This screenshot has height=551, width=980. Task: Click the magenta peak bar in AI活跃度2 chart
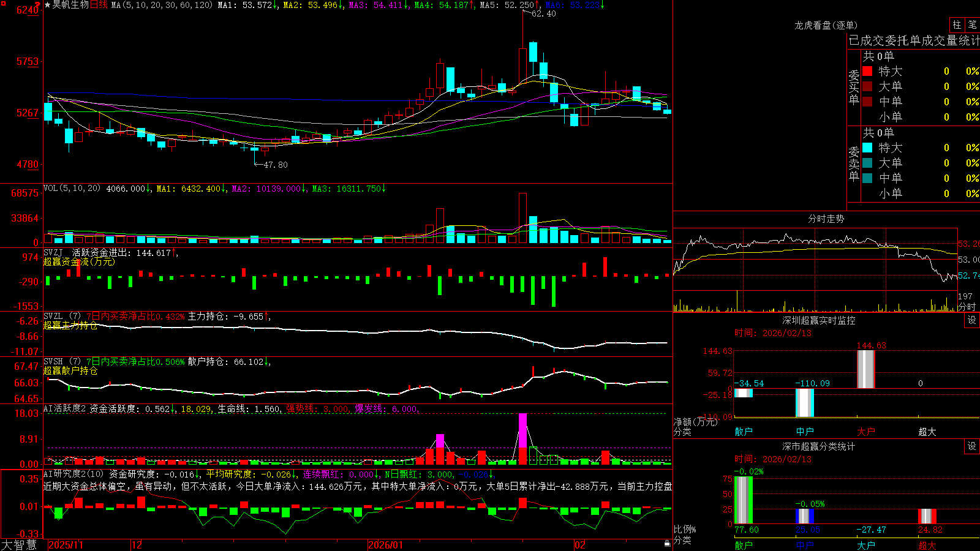tap(522, 430)
